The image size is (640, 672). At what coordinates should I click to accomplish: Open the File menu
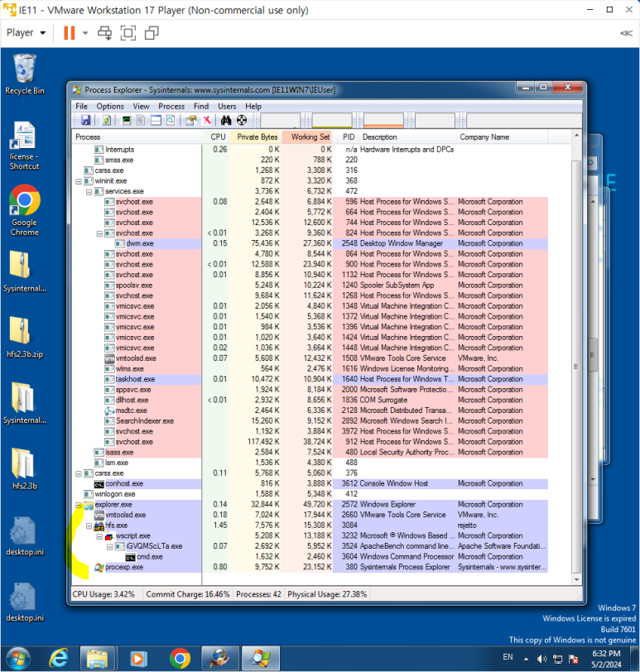(x=81, y=106)
